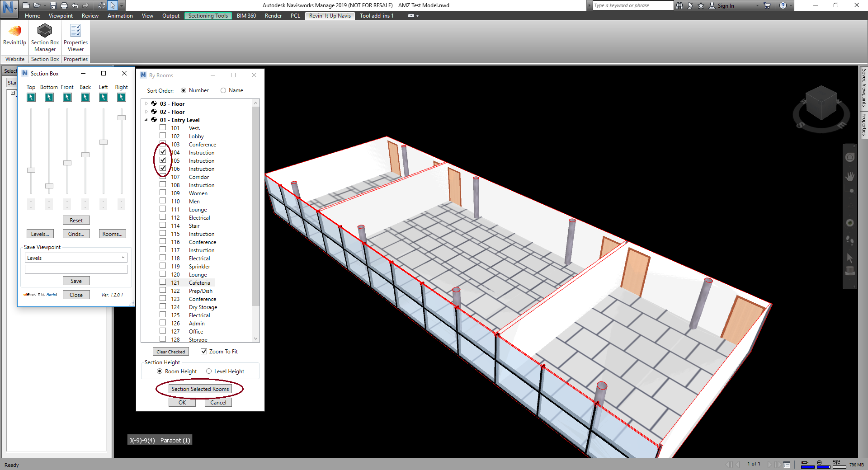Image resolution: width=868 pixels, height=470 pixels.
Task: Click the ViewCube in the viewport
Action: 821,104
